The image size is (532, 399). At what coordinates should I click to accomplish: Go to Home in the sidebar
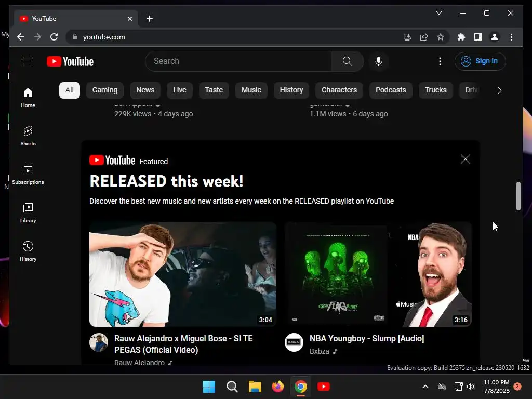tap(28, 97)
